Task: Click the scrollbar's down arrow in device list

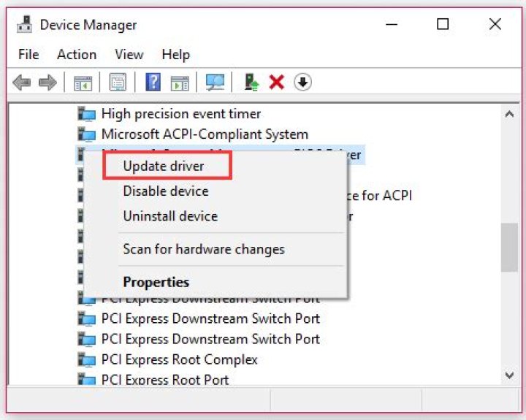Action: [x=509, y=375]
